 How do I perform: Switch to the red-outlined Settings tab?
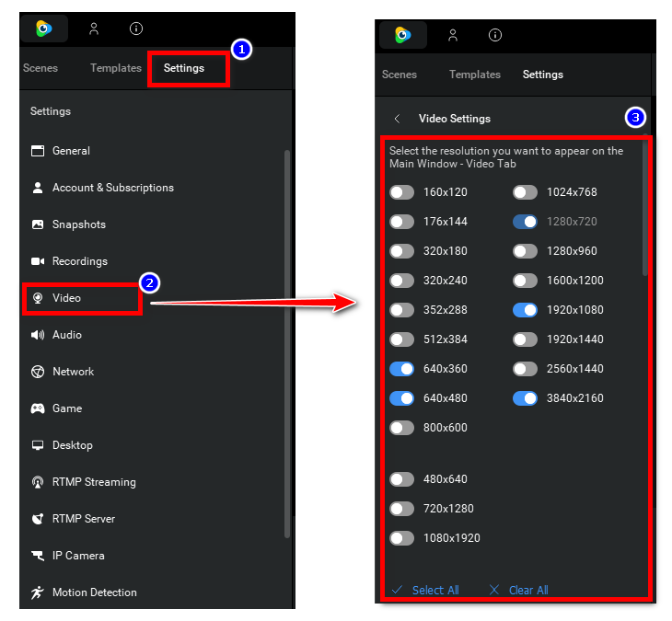(x=184, y=68)
